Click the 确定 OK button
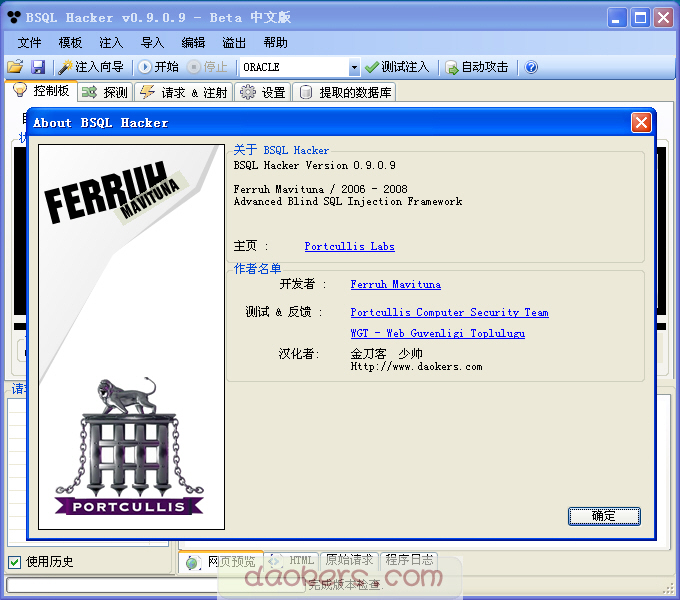The width and height of the screenshot is (680, 600). [x=604, y=516]
